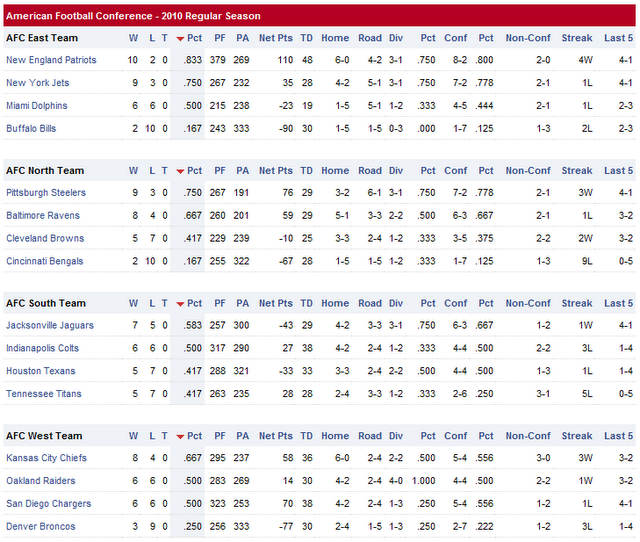Select the Houston Texans team link
Screen dimensions: 640x542
pos(40,371)
